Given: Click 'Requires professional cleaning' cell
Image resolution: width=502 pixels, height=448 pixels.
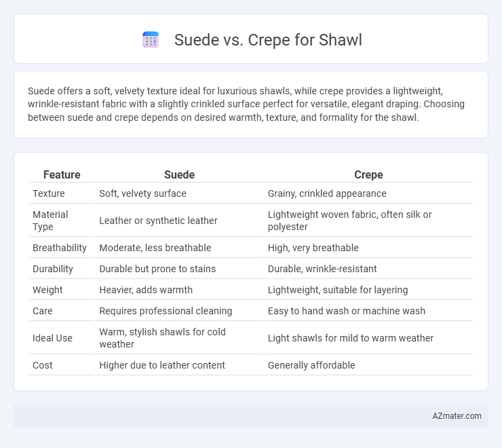Looking at the screenshot, I should [x=166, y=311].
